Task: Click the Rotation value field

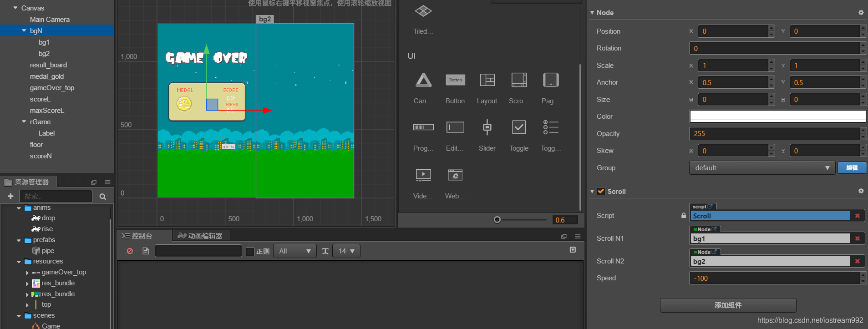Action: coord(775,48)
